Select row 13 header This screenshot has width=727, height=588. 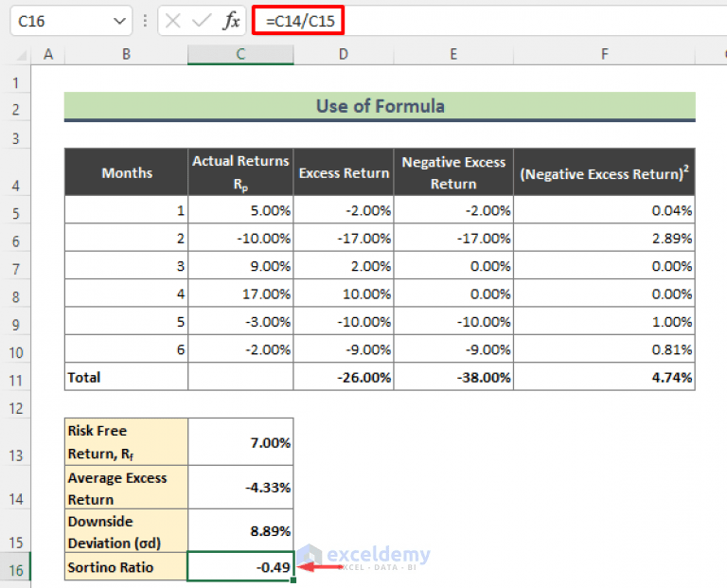click(x=15, y=442)
